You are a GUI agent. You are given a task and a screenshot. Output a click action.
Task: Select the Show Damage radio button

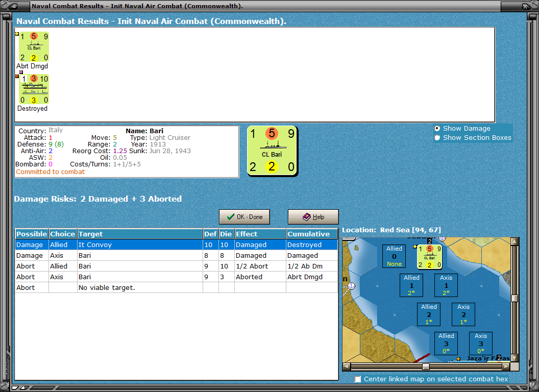coord(437,128)
